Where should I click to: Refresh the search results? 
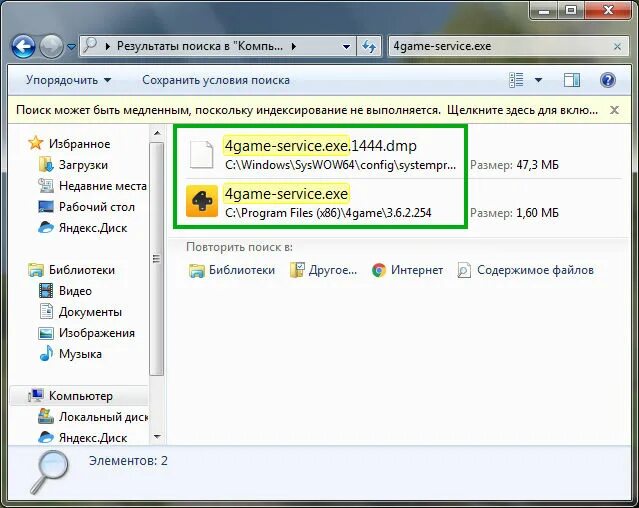coord(369,46)
